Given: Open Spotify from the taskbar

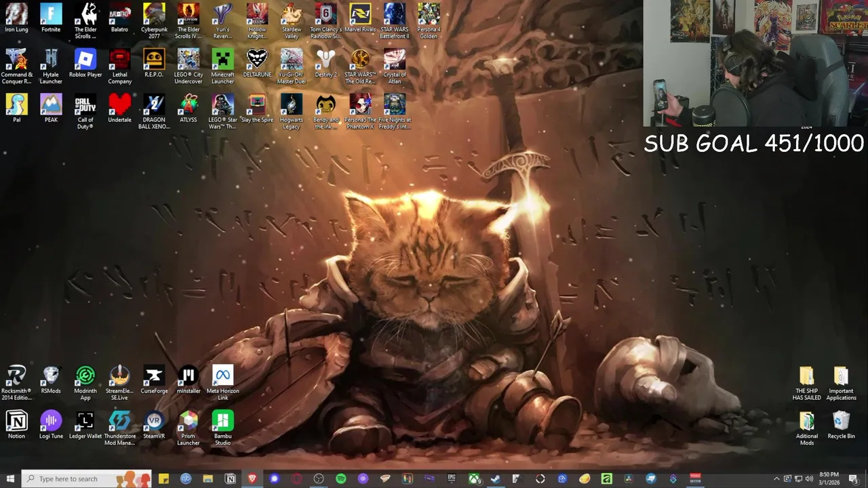Looking at the screenshot, I should (x=341, y=479).
